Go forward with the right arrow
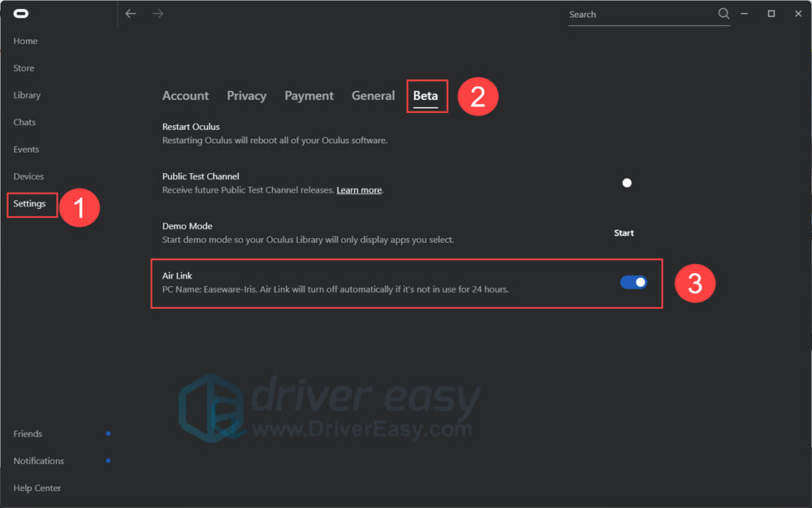Image resolution: width=812 pixels, height=508 pixels. [x=158, y=14]
